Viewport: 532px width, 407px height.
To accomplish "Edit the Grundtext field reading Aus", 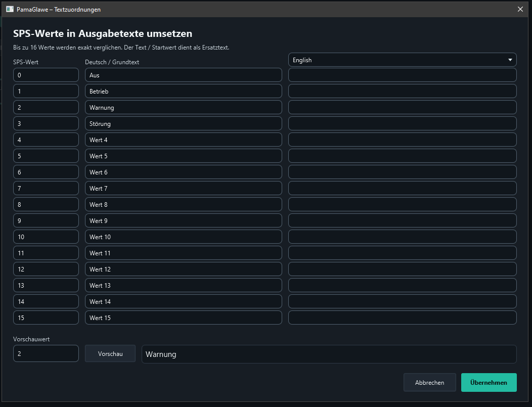I will pos(183,75).
